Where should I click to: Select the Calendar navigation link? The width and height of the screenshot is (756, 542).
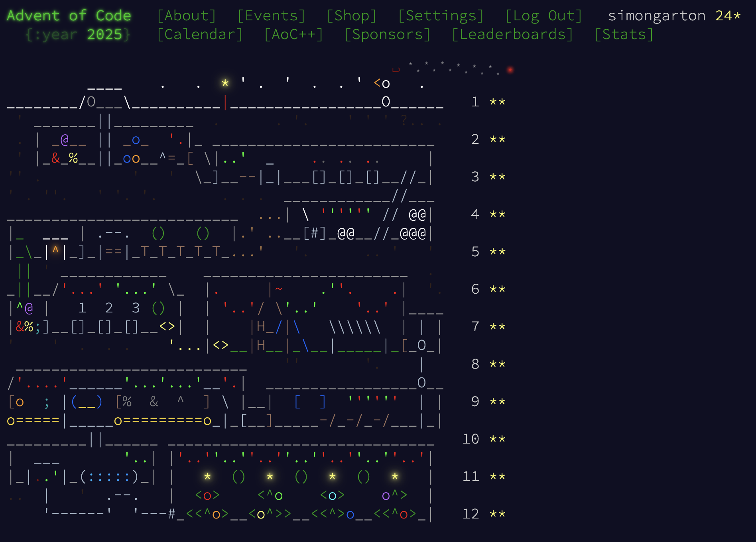pos(200,34)
